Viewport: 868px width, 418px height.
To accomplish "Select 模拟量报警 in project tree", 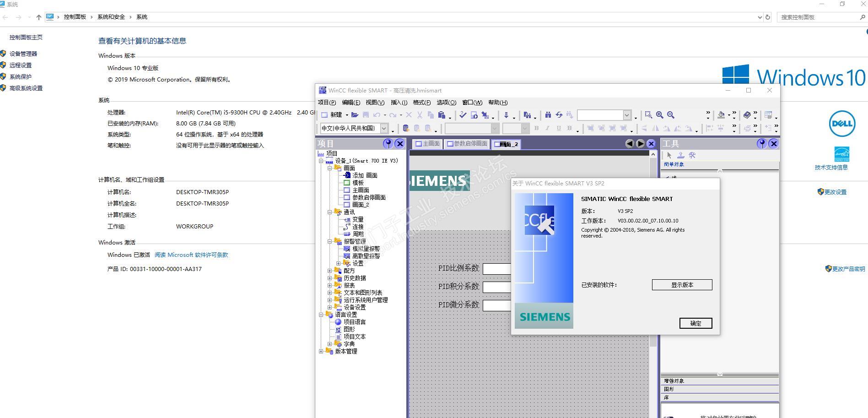I will pos(366,249).
